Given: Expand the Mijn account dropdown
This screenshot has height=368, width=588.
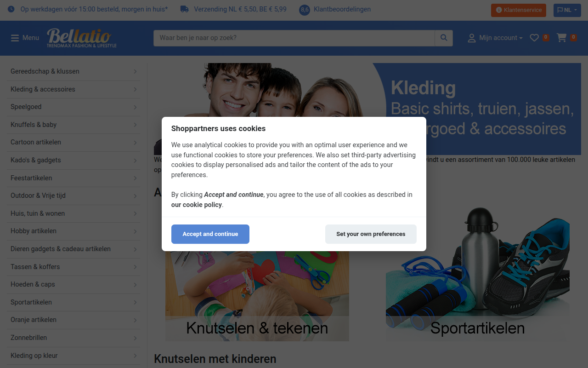Looking at the screenshot, I should coord(501,38).
